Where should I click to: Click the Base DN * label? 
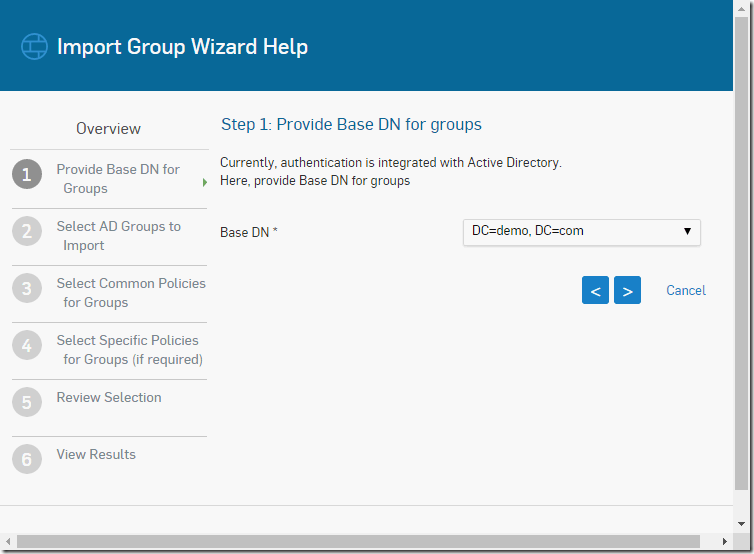point(249,232)
